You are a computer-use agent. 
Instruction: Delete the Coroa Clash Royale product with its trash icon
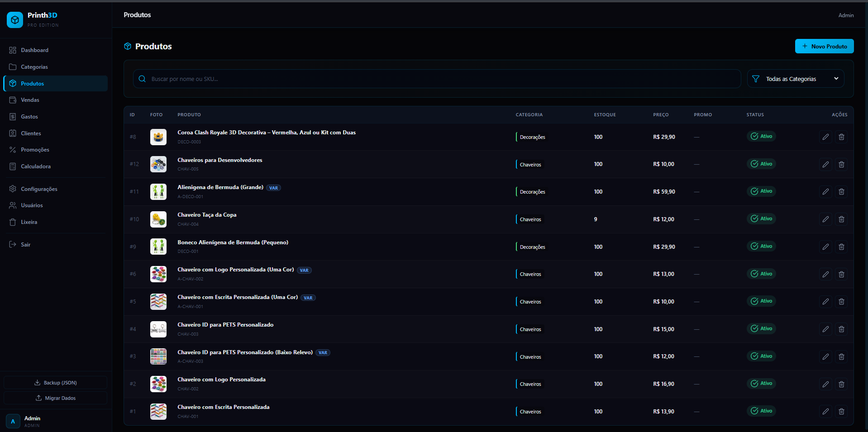[x=841, y=137]
